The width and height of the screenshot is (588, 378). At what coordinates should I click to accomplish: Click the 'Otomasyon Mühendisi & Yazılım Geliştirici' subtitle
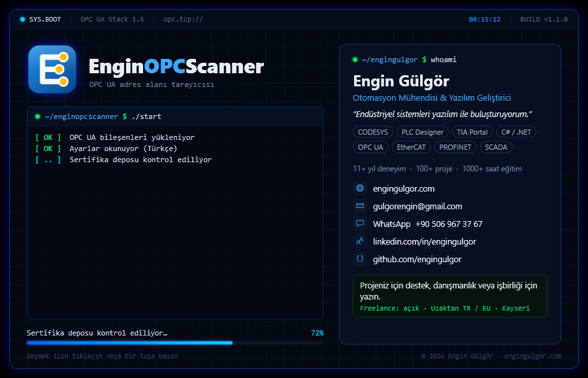click(432, 97)
